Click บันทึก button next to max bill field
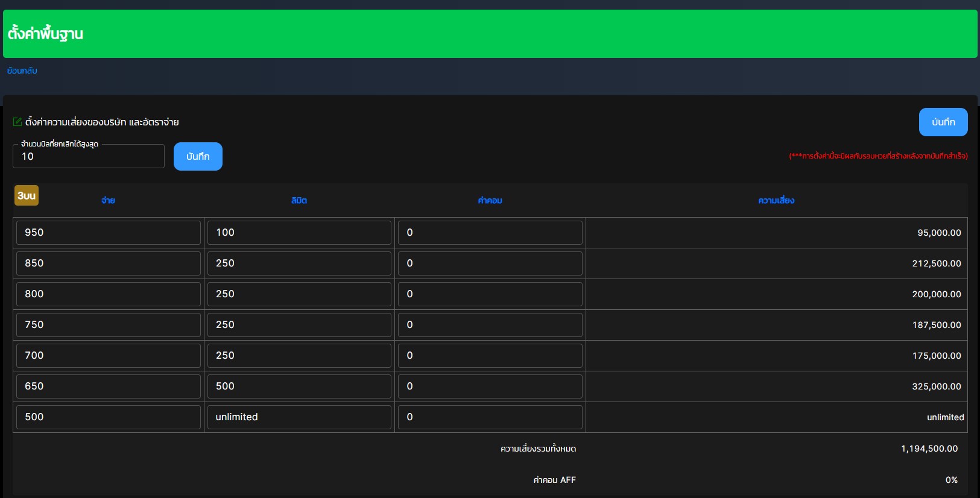The width and height of the screenshot is (980, 498). [x=198, y=156]
